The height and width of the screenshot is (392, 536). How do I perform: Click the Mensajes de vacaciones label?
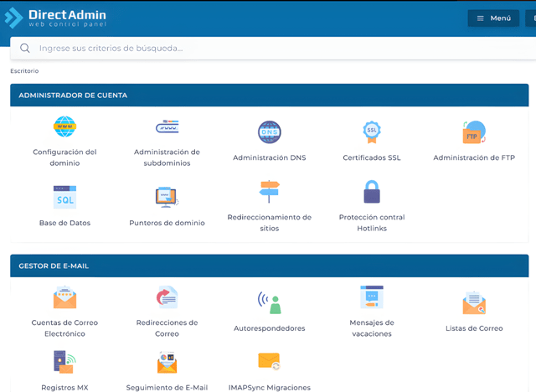[372, 328]
